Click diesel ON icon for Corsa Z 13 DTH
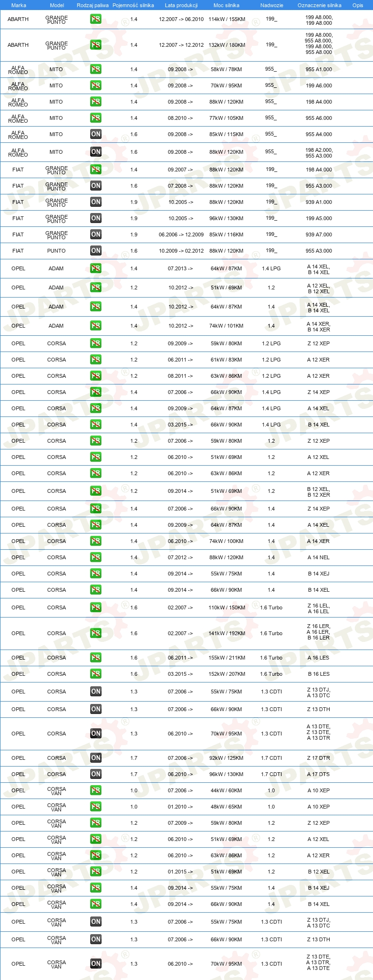The width and height of the screenshot is (373, 980). click(96, 709)
